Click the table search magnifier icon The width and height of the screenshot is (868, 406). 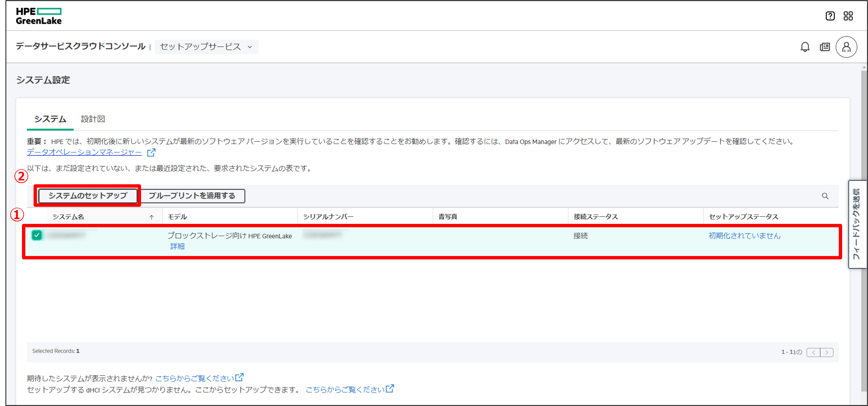[x=825, y=196]
